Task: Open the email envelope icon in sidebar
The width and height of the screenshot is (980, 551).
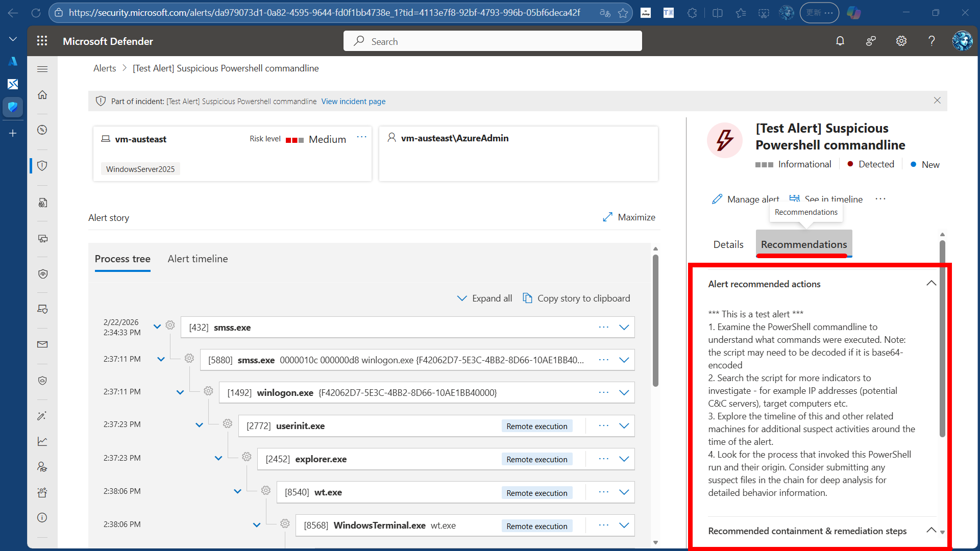Action: click(42, 344)
